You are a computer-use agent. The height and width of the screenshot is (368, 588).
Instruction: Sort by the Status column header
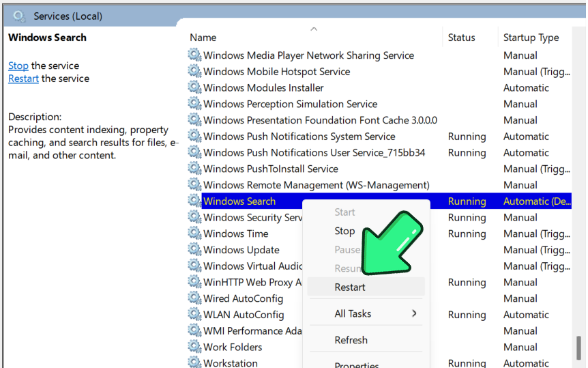point(461,38)
